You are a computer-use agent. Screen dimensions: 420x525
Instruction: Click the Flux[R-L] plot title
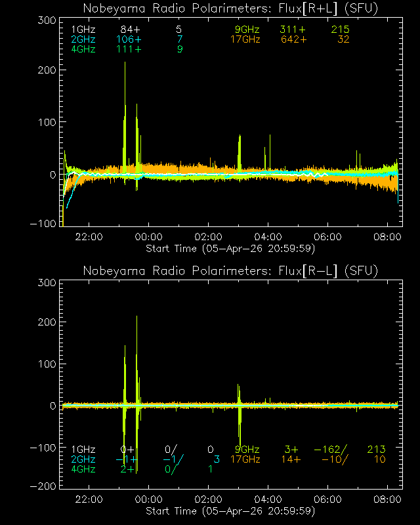230,271
